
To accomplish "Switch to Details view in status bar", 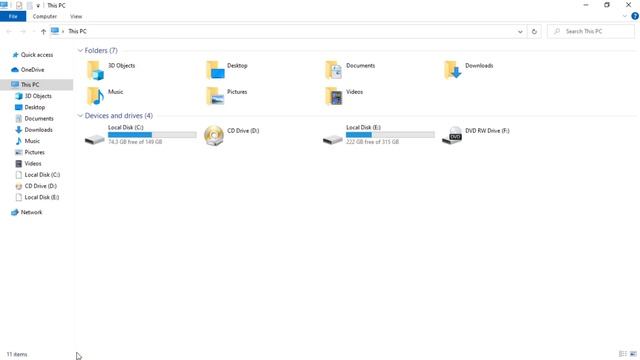I will [x=622, y=354].
